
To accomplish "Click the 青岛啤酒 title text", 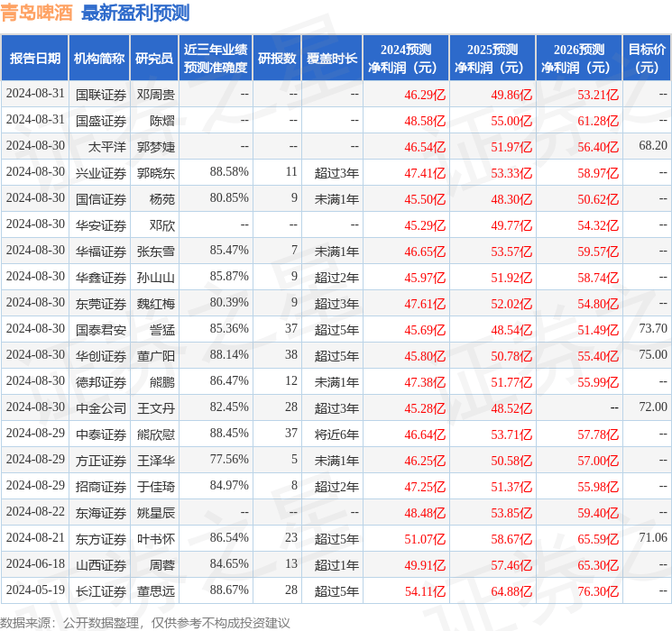I will click(x=37, y=13).
